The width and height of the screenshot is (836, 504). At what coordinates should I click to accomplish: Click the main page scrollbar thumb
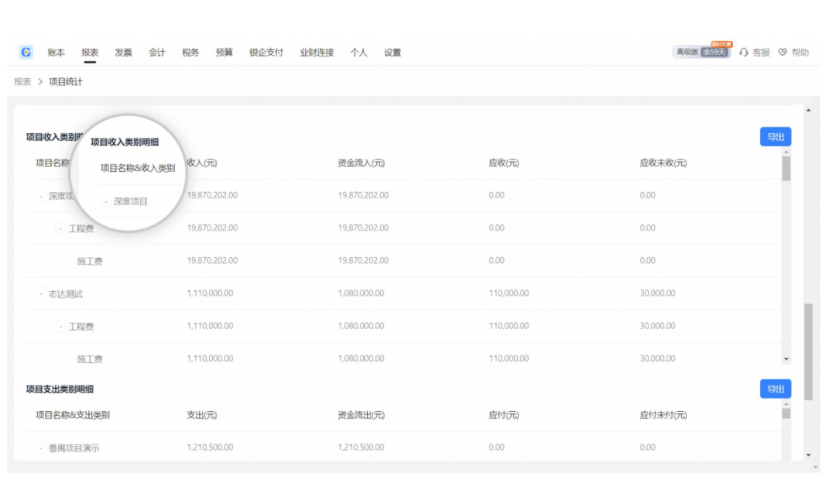pyautogui.click(x=809, y=351)
